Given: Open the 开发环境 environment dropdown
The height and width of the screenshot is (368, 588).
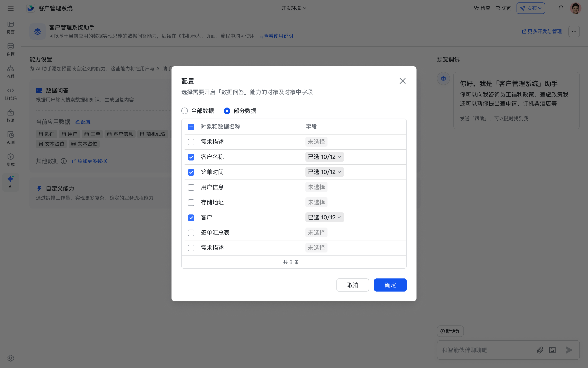Looking at the screenshot, I should (x=294, y=8).
